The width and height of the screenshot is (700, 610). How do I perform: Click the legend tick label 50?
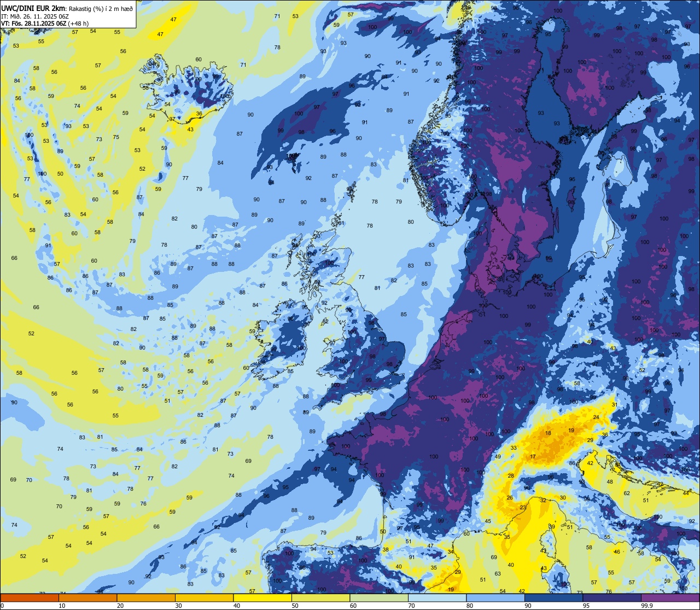click(x=295, y=606)
